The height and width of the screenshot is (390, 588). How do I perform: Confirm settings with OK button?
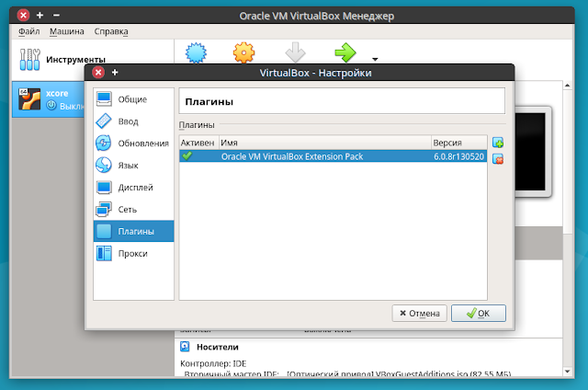point(479,313)
